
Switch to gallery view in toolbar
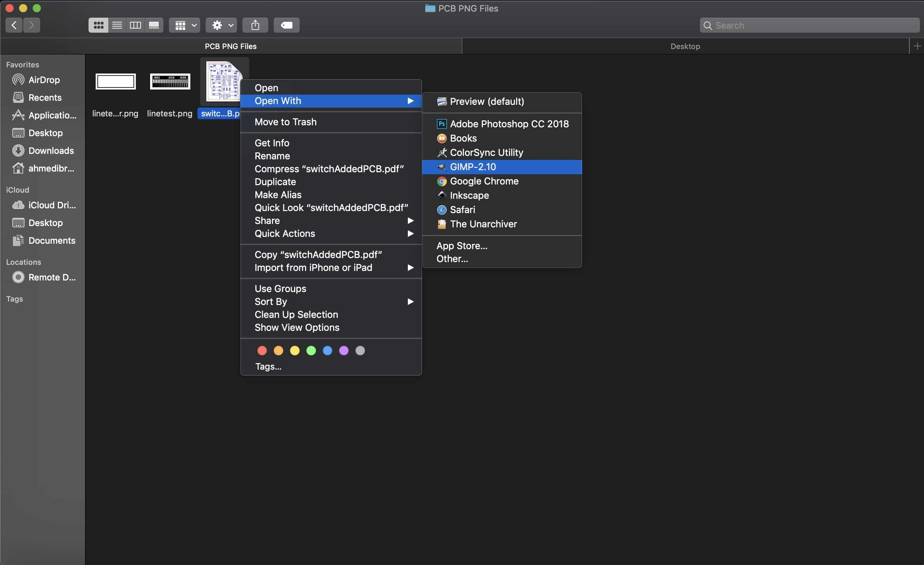coord(154,25)
